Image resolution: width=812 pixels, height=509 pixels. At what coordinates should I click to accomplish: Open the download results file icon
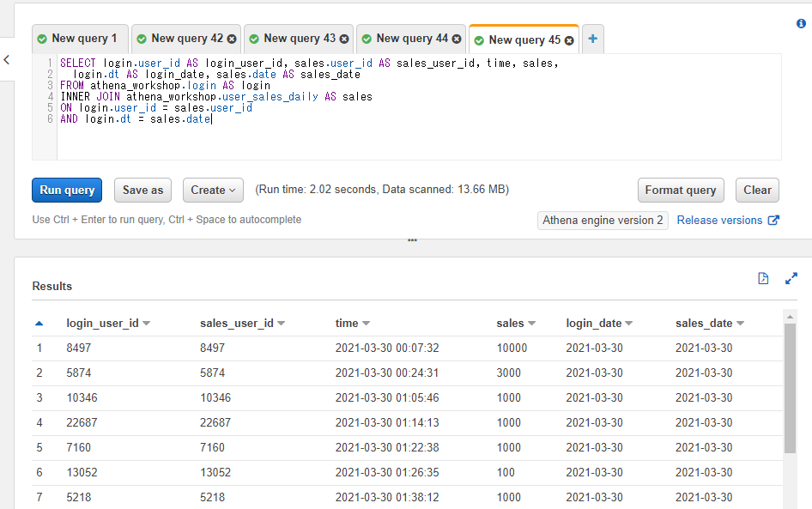pyautogui.click(x=763, y=278)
